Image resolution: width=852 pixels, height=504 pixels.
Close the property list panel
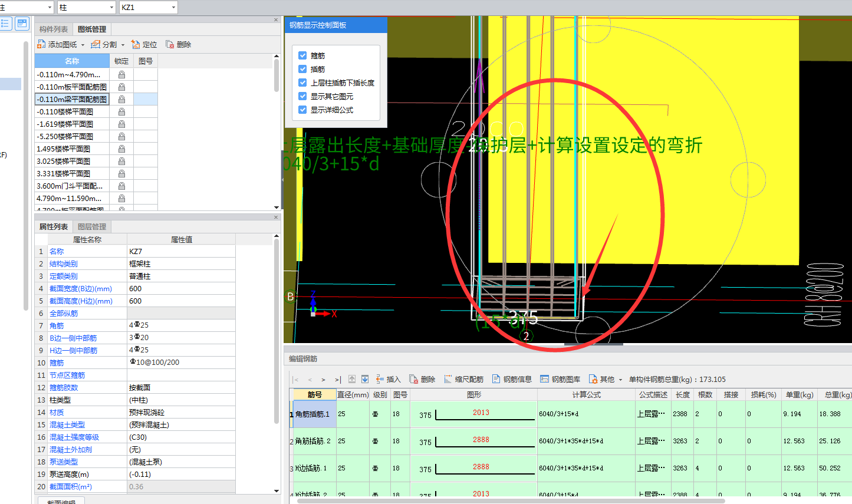coord(276,218)
